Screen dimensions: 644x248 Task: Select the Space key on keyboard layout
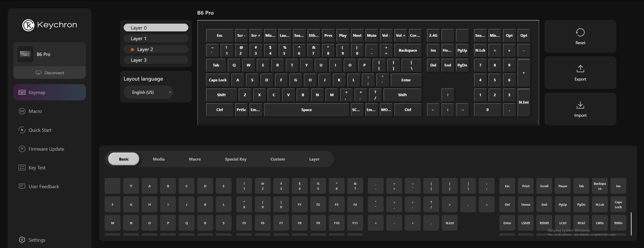306,110
